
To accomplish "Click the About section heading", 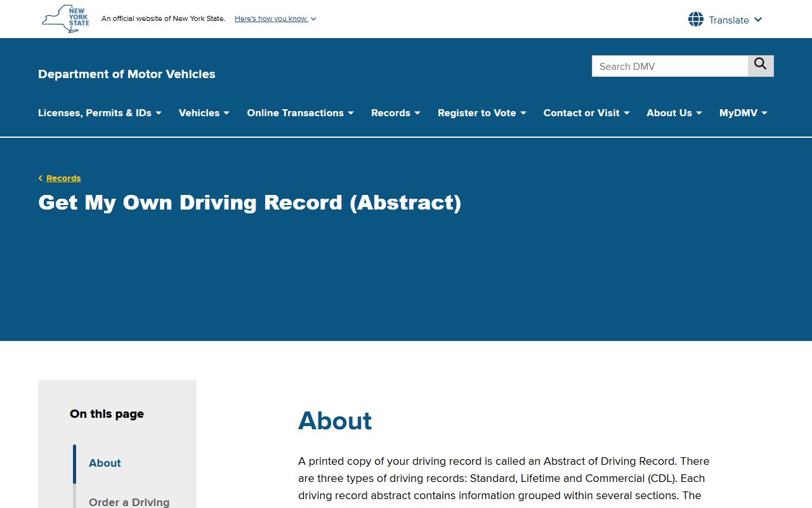I will click(335, 421).
